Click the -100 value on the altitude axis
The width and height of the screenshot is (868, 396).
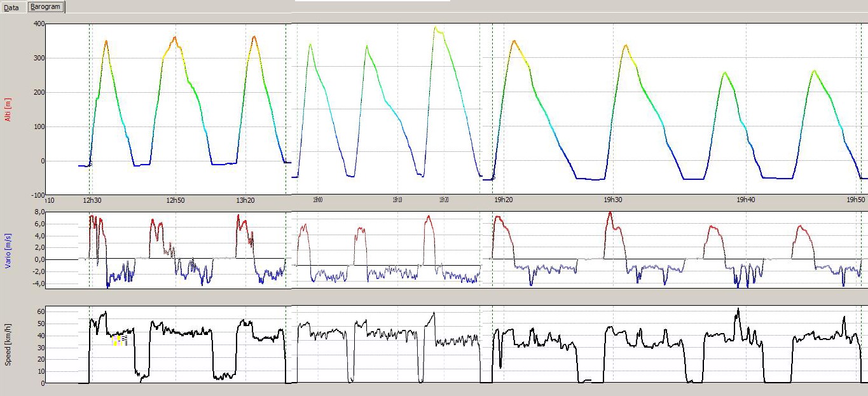[x=38, y=195]
